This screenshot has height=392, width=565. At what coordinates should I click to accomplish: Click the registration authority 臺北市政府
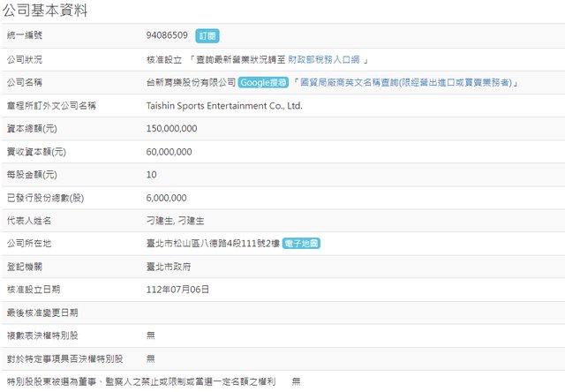170,266
